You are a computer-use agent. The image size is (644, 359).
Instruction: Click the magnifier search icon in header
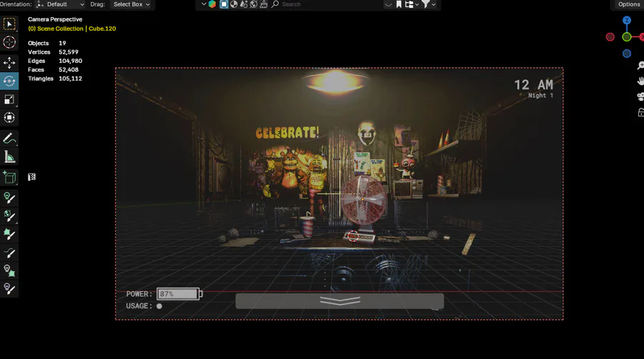[275, 4]
